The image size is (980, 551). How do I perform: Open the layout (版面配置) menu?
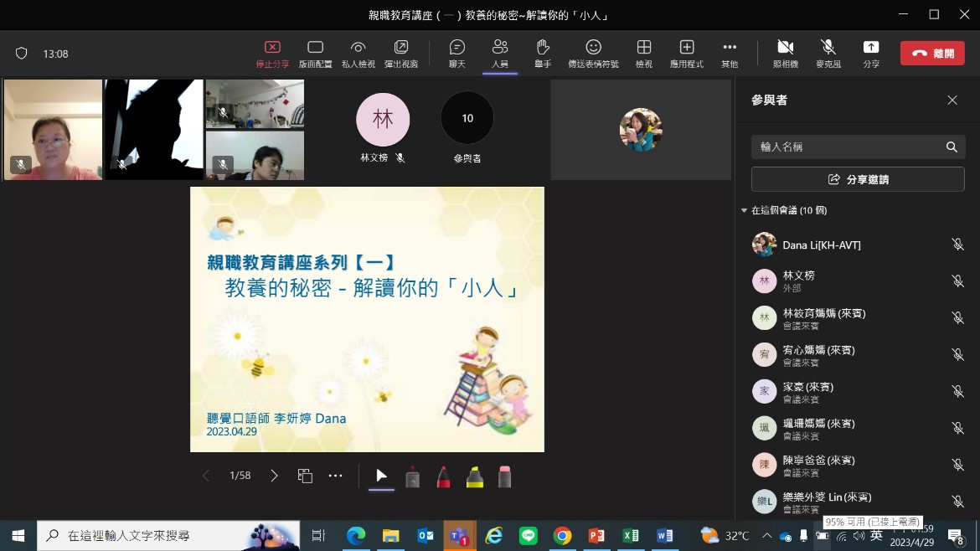coord(315,52)
